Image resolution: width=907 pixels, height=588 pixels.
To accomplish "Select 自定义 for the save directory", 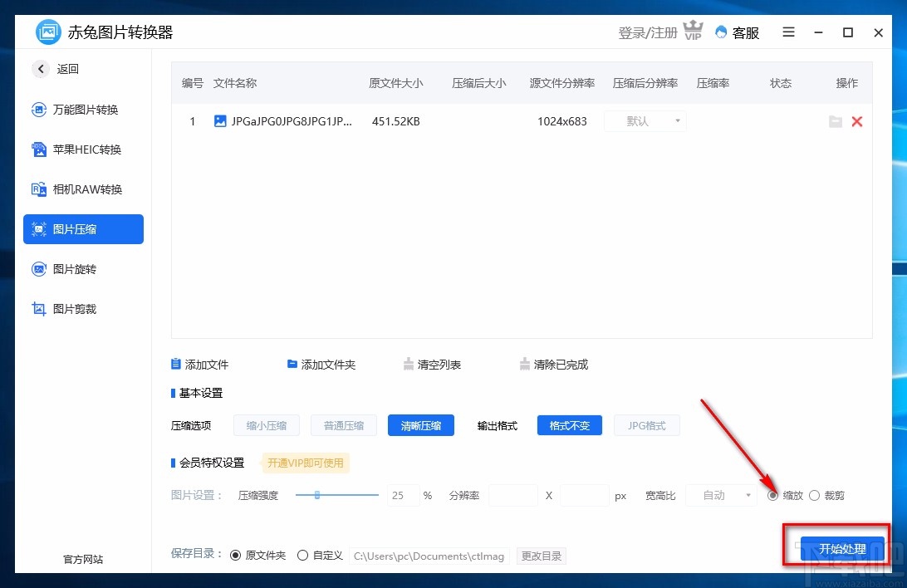I will point(302,555).
